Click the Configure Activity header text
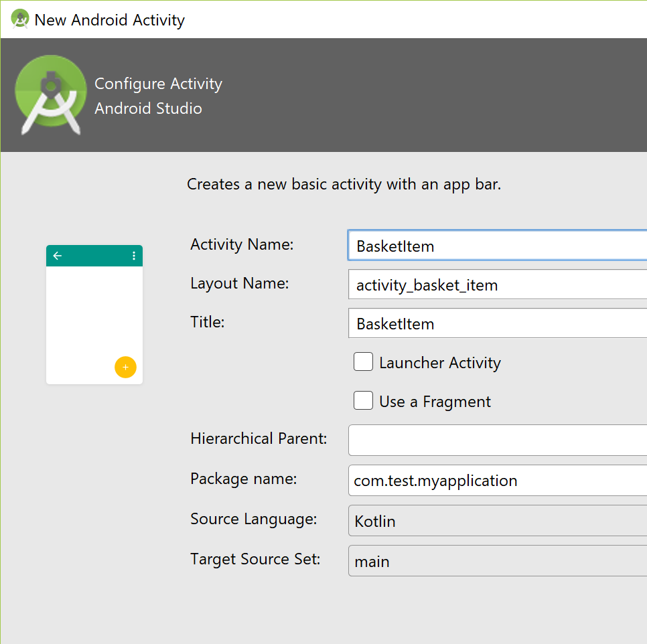 click(x=159, y=84)
